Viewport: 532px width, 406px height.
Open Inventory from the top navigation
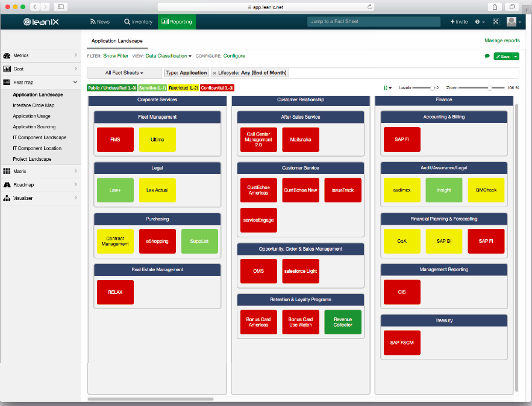(x=138, y=21)
